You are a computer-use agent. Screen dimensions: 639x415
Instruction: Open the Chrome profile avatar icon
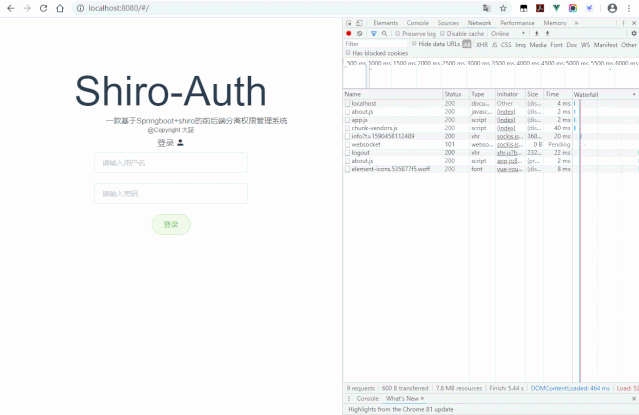612,8
